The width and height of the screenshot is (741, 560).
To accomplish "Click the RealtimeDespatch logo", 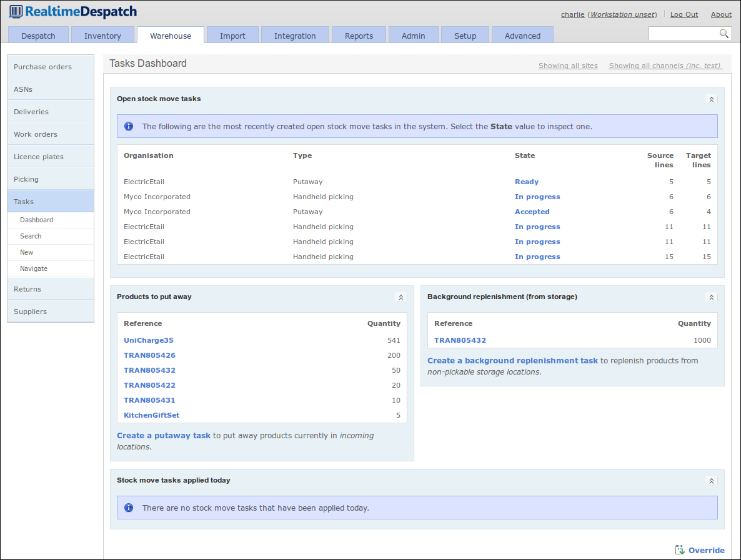I will (72, 12).
